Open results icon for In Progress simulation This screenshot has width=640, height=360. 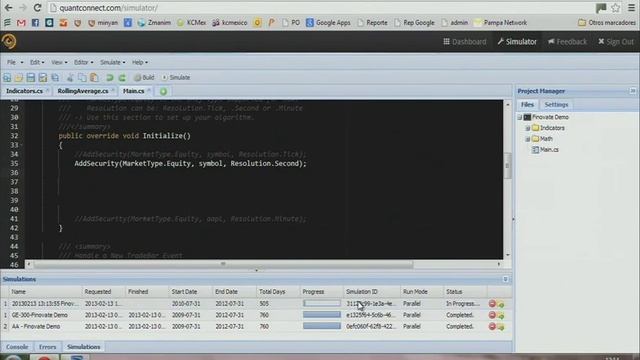click(501, 304)
